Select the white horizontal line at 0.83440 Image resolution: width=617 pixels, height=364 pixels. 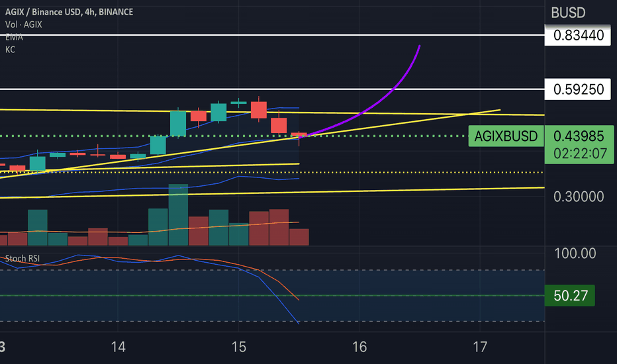click(x=272, y=35)
